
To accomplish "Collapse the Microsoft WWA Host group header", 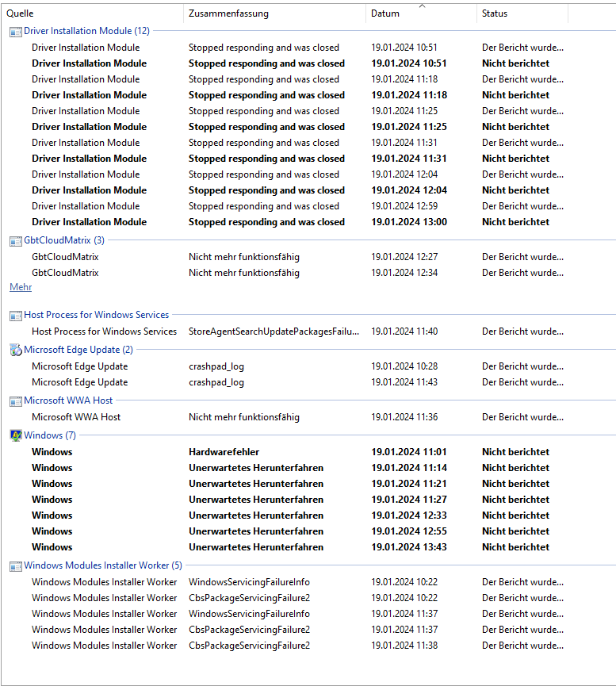I will pyautogui.click(x=68, y=400).
